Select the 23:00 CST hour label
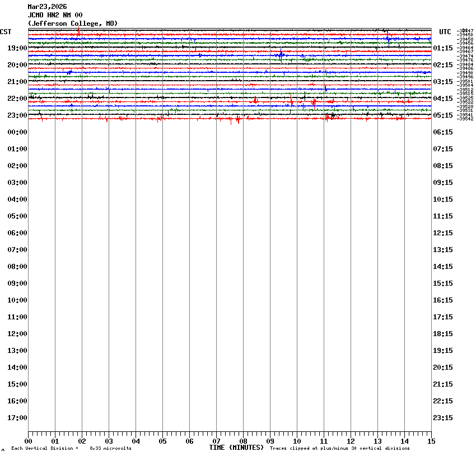Image resolution: width=476 pixels, height=456 pixels. (17, 115)
